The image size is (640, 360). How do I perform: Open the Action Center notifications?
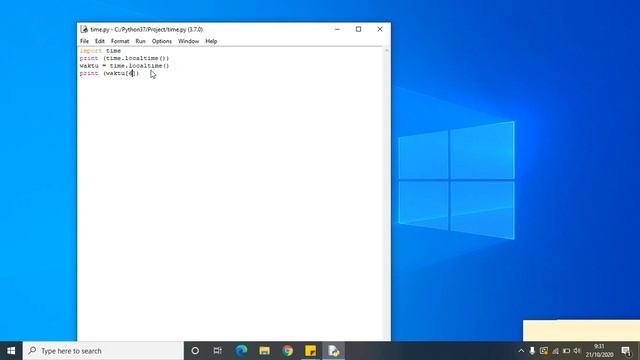[x=627, y=351]
